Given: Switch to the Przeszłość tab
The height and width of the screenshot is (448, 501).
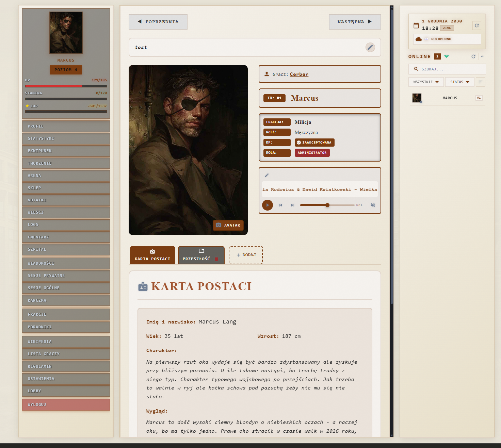Looking at the screenshot, I should point(197,255).
